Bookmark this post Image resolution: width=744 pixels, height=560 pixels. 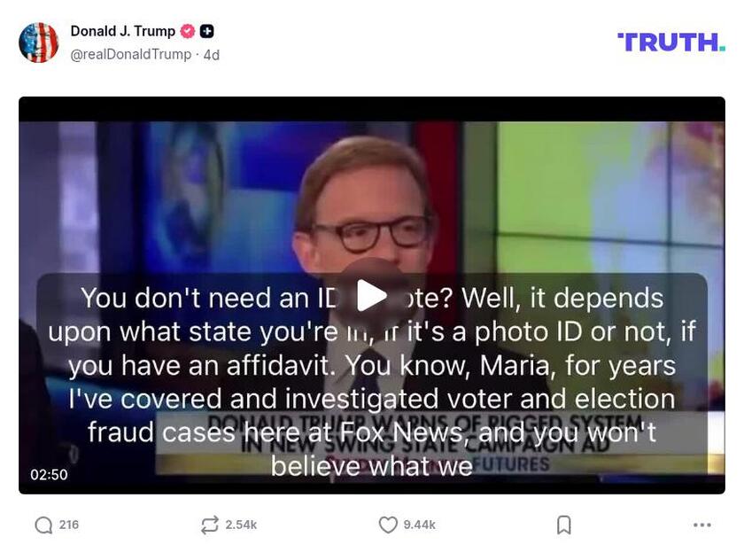(563, 525)
